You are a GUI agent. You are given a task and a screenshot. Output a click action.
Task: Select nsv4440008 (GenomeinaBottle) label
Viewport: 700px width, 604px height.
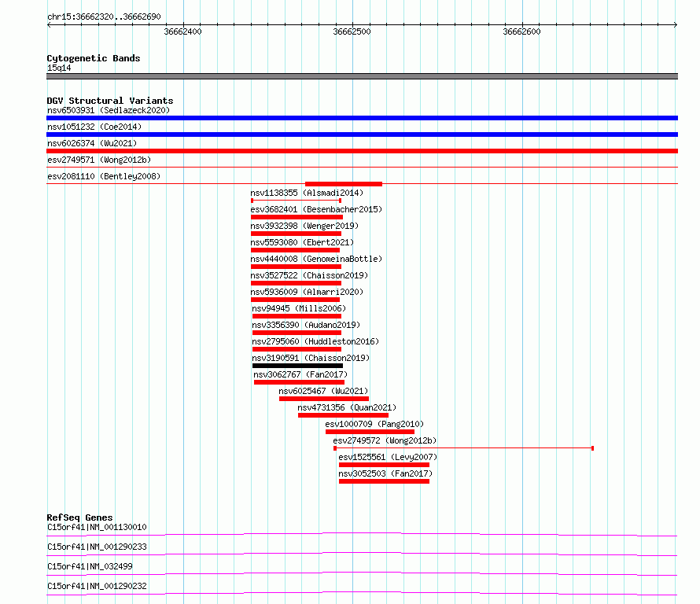coord(316,259)
